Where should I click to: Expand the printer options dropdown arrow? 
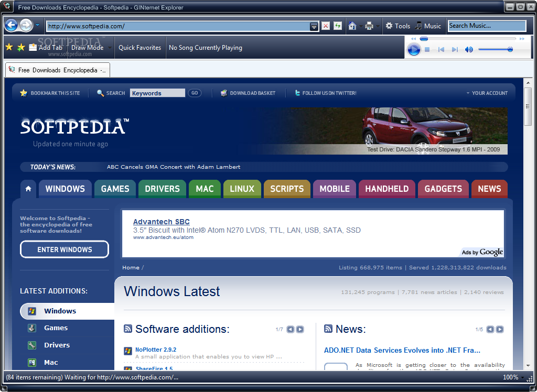point(378,26)
